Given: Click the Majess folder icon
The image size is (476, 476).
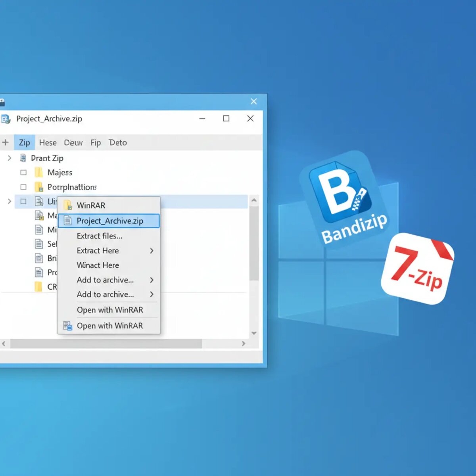Looking at the screenshot, I should (38, 172).
